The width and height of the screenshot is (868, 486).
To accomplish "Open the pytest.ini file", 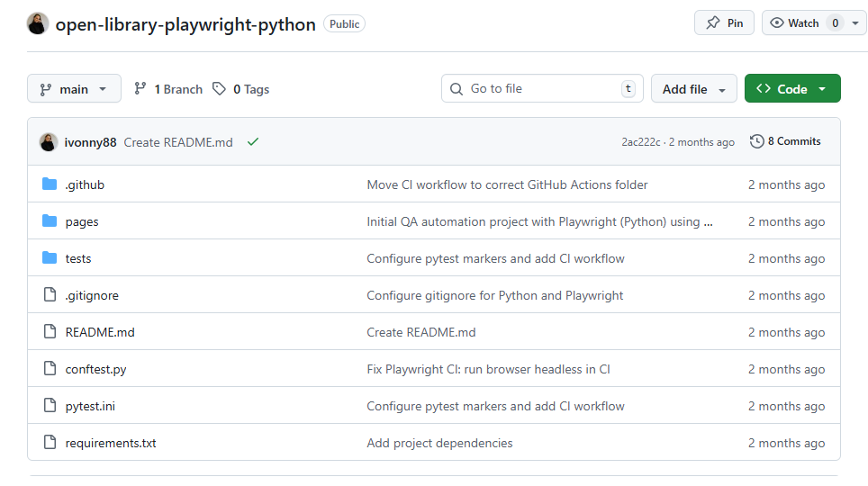I will pos(90,406).
